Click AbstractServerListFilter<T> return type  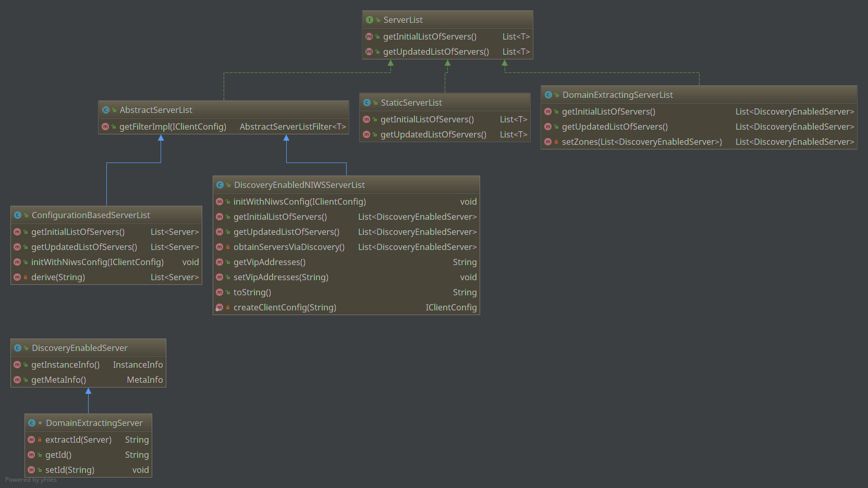(292, 127)
